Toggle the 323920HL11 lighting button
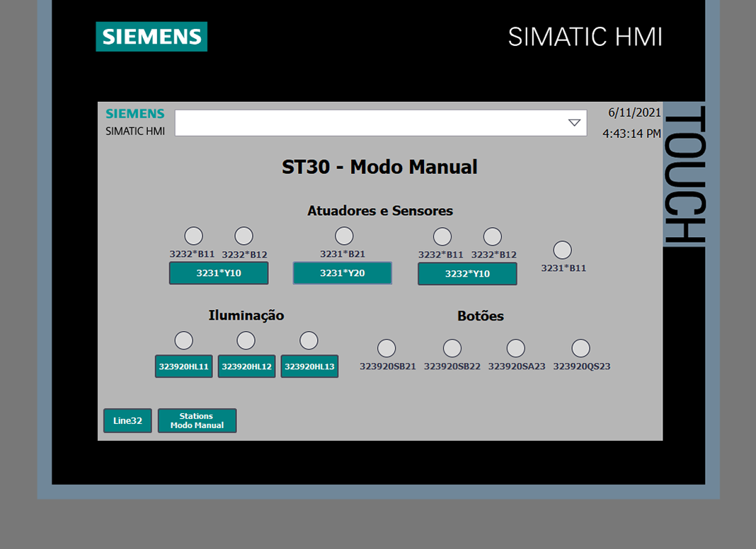 click(184, 366)
